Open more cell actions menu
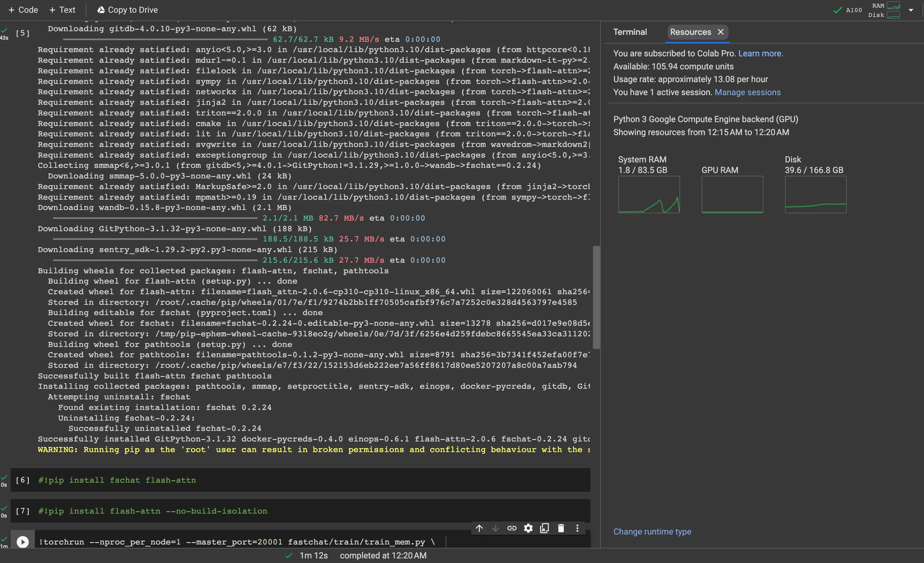Image resolution: width=924 pixels, height=563 pixels. pos(577,528)
